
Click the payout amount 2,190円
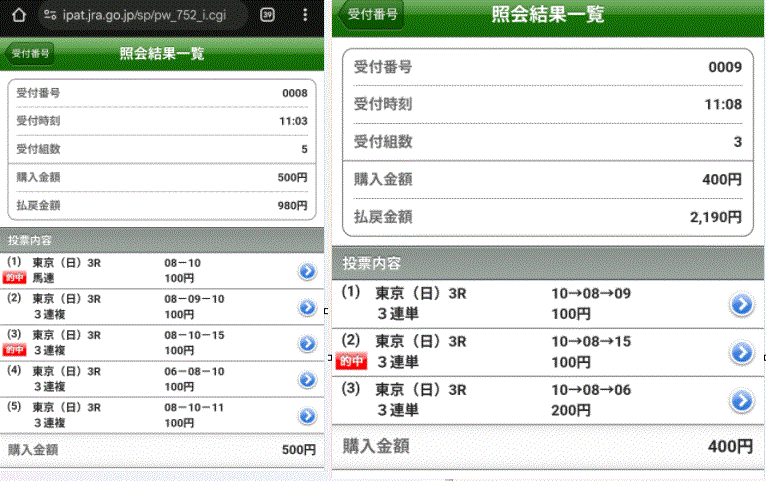[x=716, y=217]
